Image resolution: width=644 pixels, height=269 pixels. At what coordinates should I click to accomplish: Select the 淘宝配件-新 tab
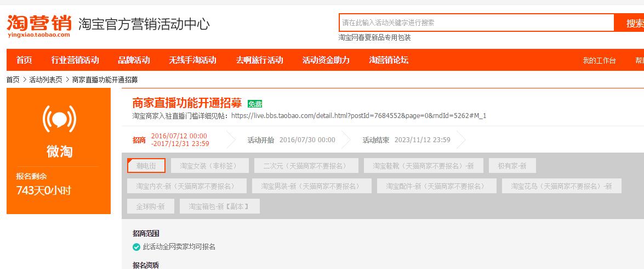[437, 186]
